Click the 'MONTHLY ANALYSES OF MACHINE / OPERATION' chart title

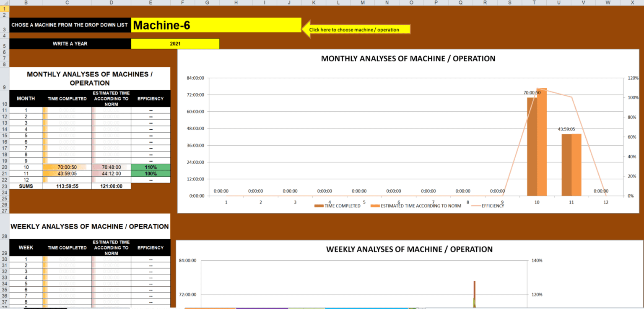[x=408, y=58]
